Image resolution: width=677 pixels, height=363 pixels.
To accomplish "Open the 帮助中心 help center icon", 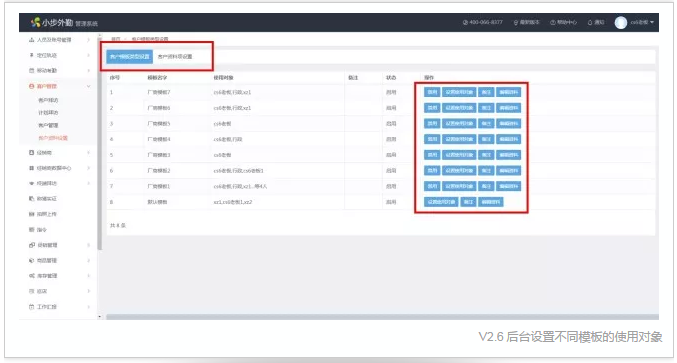I will coord(553,22).
